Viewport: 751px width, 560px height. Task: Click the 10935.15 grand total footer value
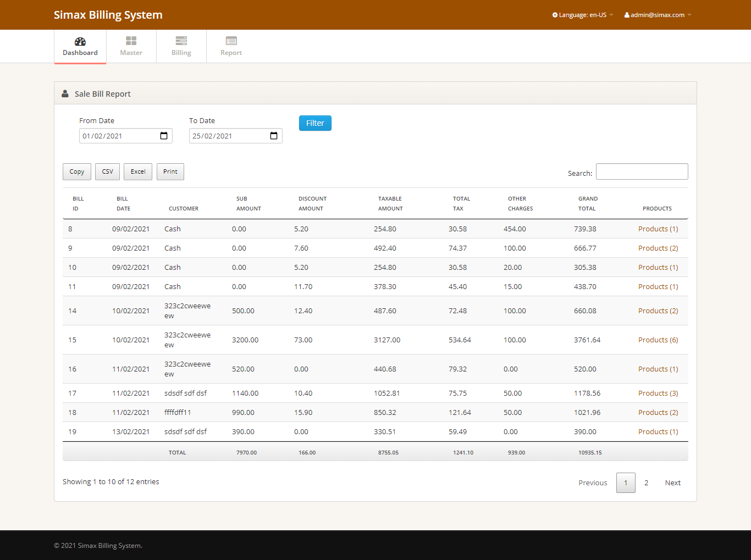coord(590,452)
